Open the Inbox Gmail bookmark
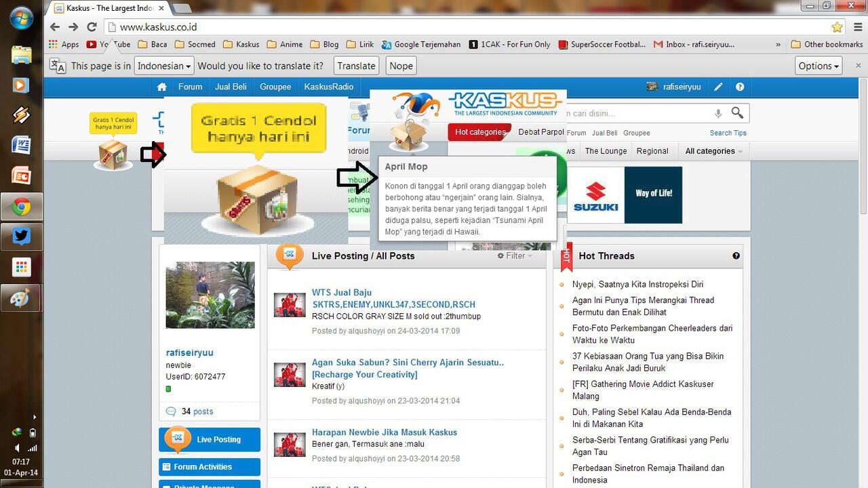Image resolution: width=868 pixels, height=488 pixels. [x=694, y=44]
